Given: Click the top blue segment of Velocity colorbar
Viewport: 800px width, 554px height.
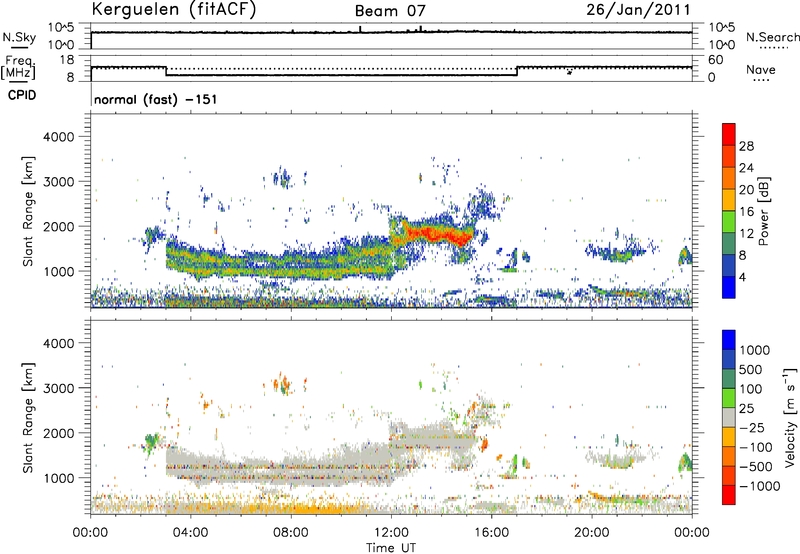Looking at the screenshot, I should [x=729, y=340].
